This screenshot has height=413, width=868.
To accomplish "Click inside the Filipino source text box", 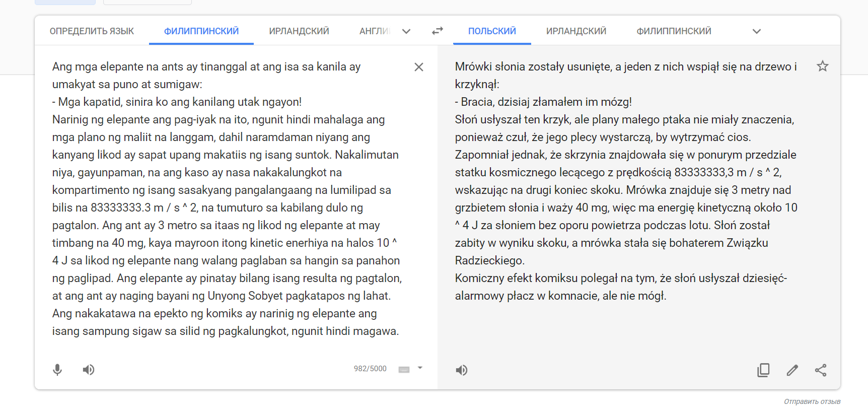I will (227, 199).
